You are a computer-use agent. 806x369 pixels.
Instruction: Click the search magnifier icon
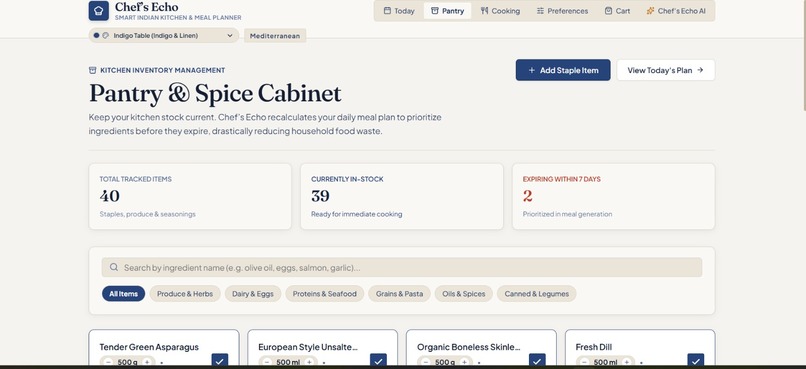coord(114,267)
